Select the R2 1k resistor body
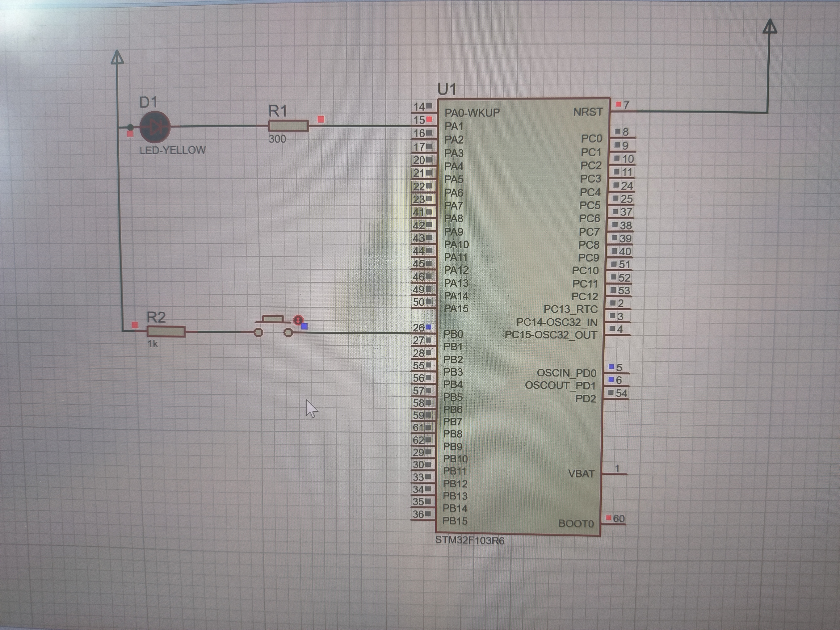Screen dimensions: 840x630 click(166, 332)
